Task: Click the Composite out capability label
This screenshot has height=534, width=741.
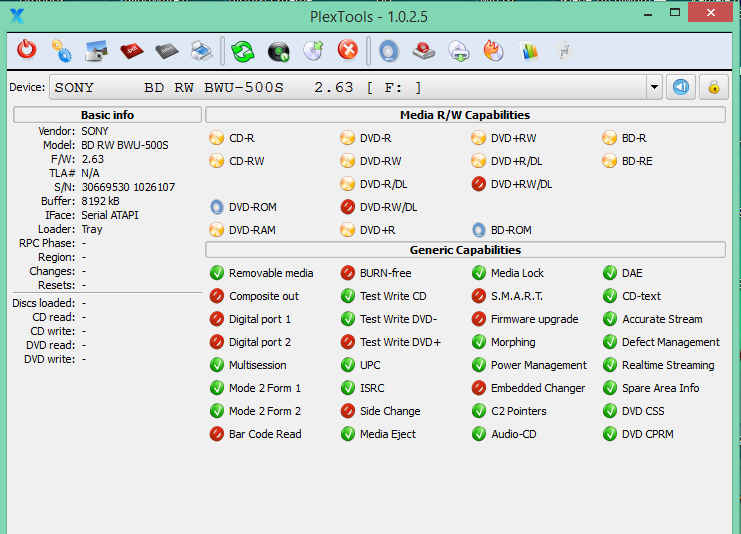Action: (264, 296)
